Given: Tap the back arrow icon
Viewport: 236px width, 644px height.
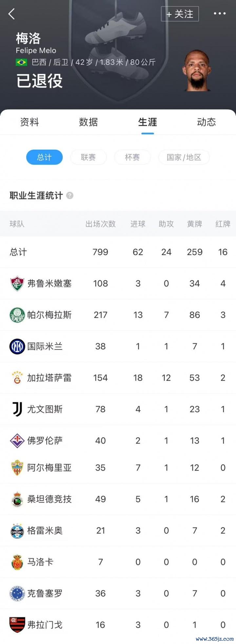Looking at the screenshot, I should coord(12,14).
